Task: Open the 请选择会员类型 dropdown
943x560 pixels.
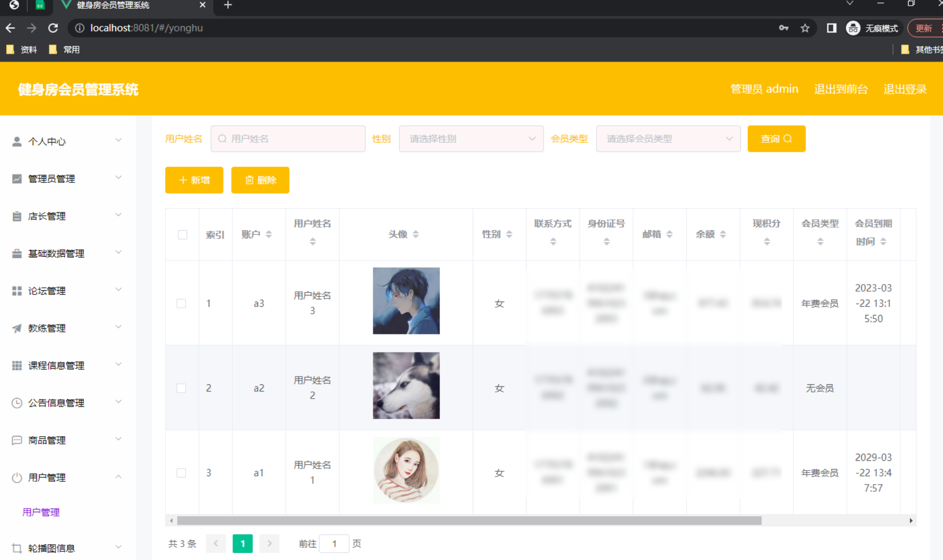Action: click(668, 139)
